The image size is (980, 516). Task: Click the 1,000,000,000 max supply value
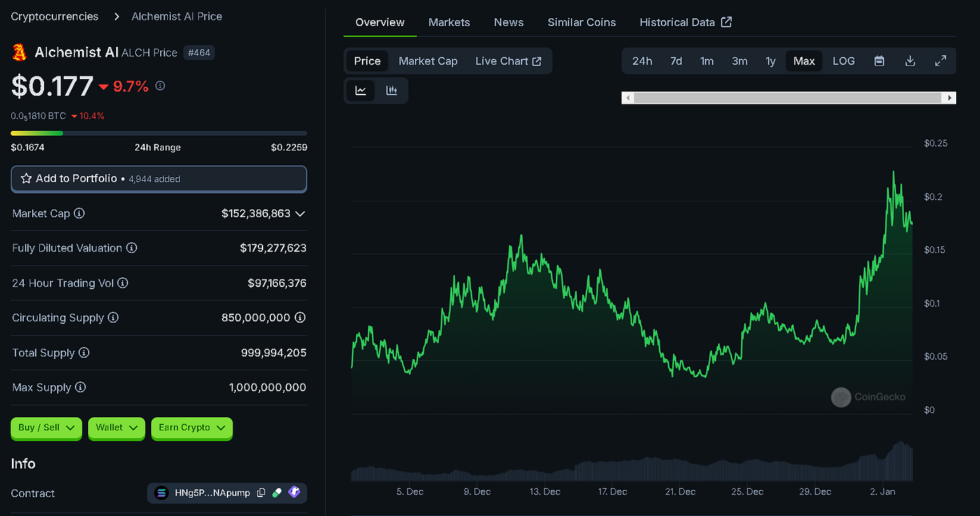click(267, 387)
